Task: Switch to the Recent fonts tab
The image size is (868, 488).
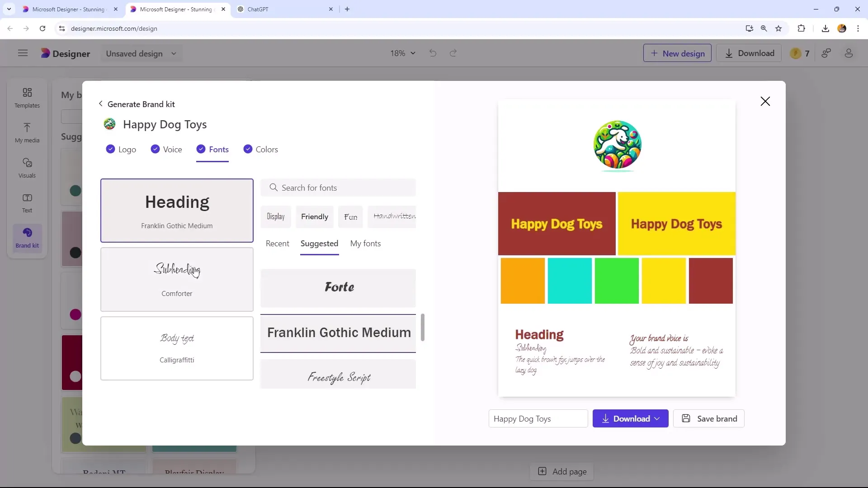Action: pos(277,244)
